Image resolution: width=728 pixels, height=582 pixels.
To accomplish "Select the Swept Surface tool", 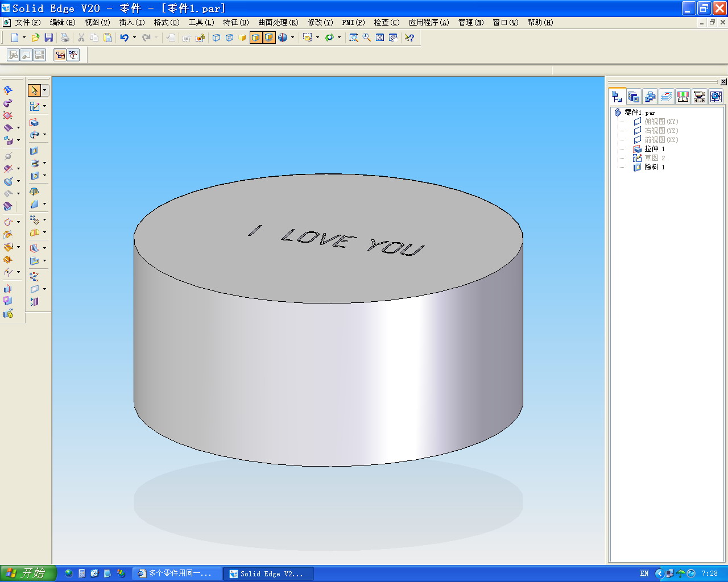I will [x=8, y=103].
